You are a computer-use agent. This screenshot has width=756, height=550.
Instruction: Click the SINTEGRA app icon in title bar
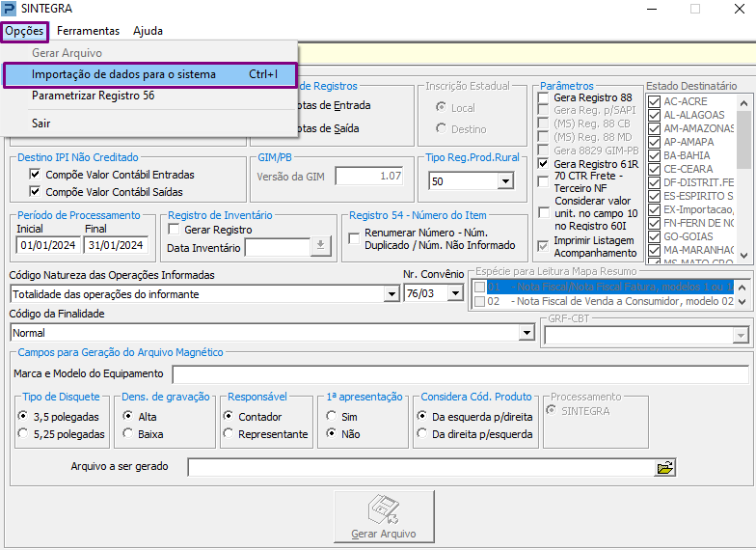(x=10, y=9)
